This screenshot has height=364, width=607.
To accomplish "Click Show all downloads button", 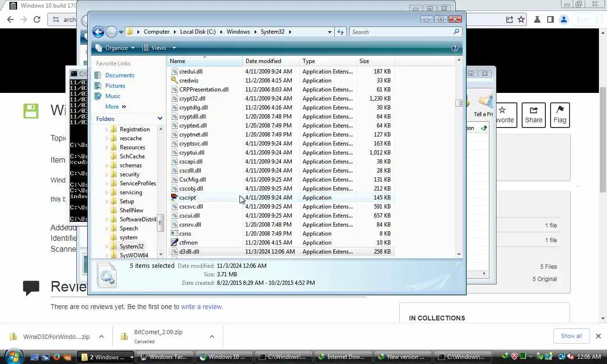I will click(571, 336).
